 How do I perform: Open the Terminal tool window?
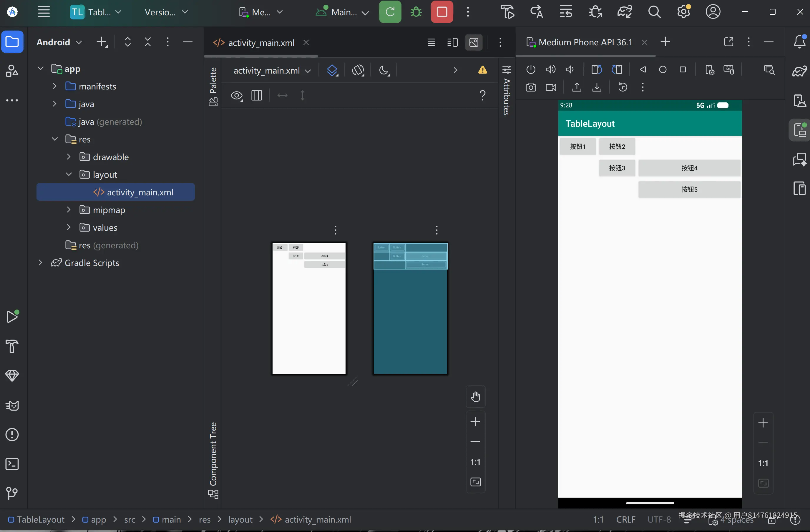pos(12,464)
